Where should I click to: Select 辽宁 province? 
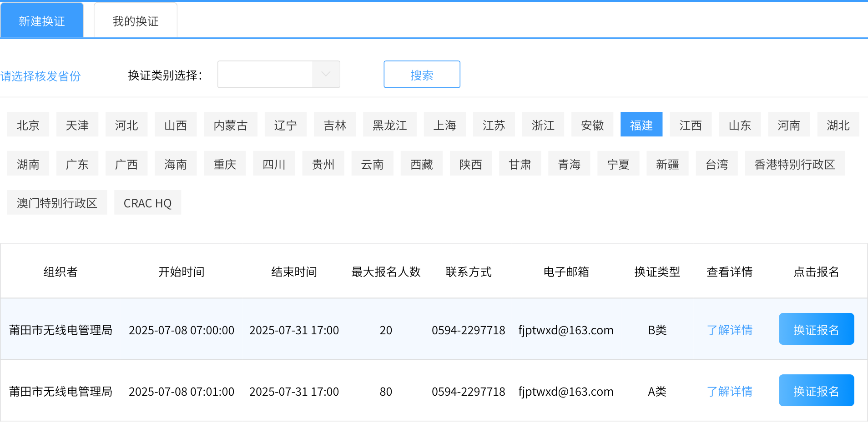[286, 124]
